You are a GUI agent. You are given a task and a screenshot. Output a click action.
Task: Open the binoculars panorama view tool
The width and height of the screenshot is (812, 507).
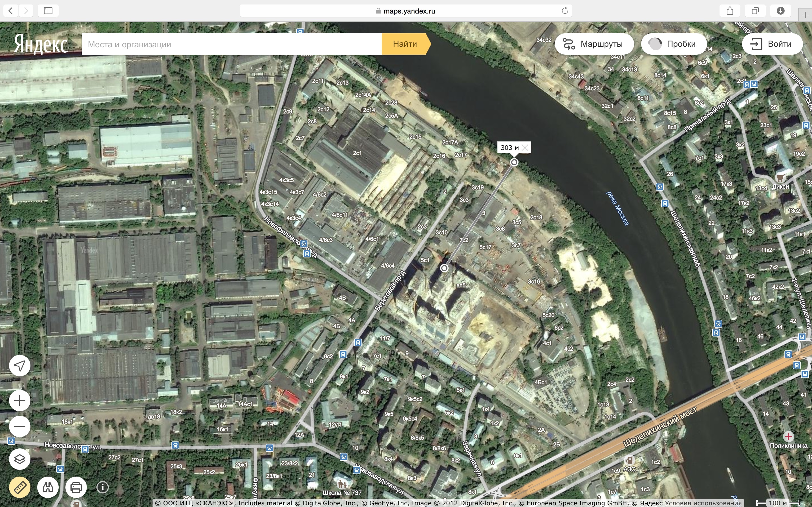(x=48, y=487)
